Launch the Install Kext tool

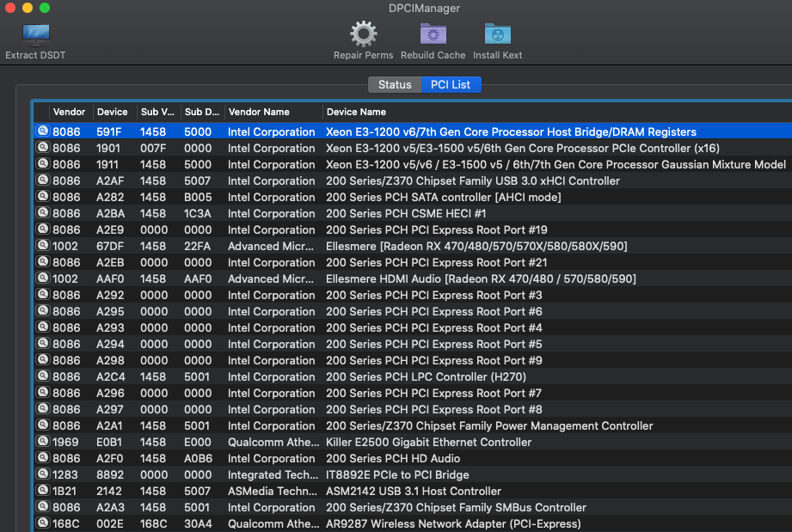pos(497,34)
